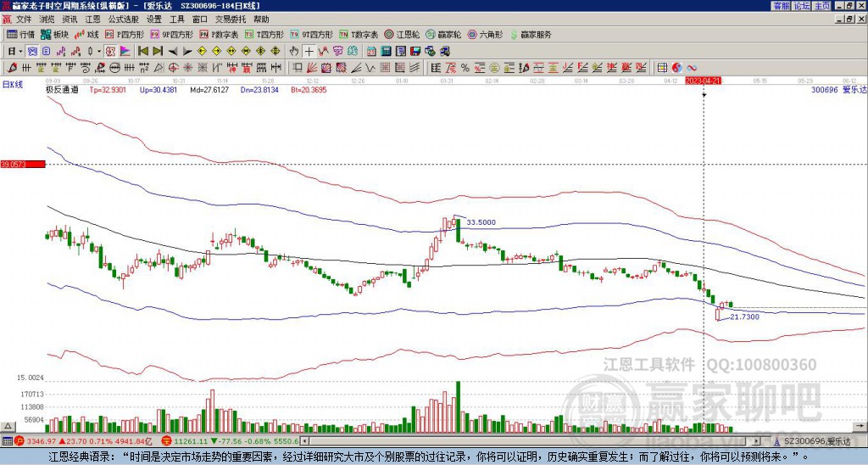Open the T四方形 tool
The height and width of the screenshot is (465, 868).
(x=264, y=34)
